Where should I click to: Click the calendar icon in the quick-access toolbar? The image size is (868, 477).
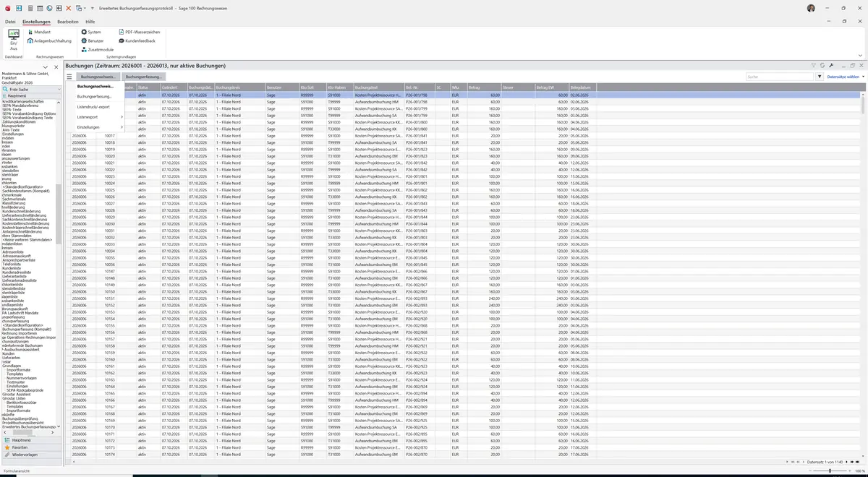coord(40,7)
